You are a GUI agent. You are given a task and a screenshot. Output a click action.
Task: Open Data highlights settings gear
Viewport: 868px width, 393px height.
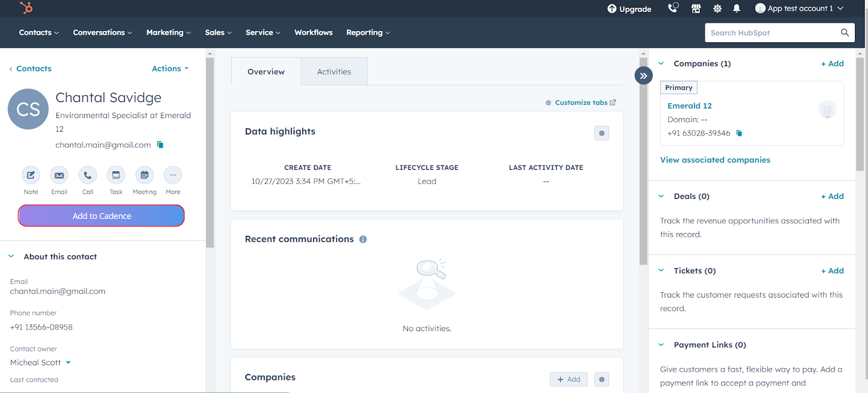602,133
